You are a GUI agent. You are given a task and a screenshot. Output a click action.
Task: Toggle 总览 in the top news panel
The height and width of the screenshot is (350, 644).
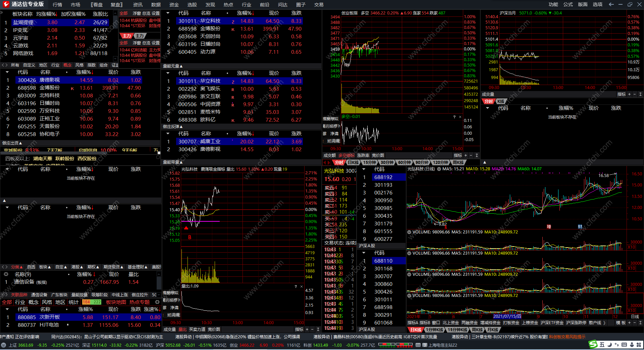146,13
